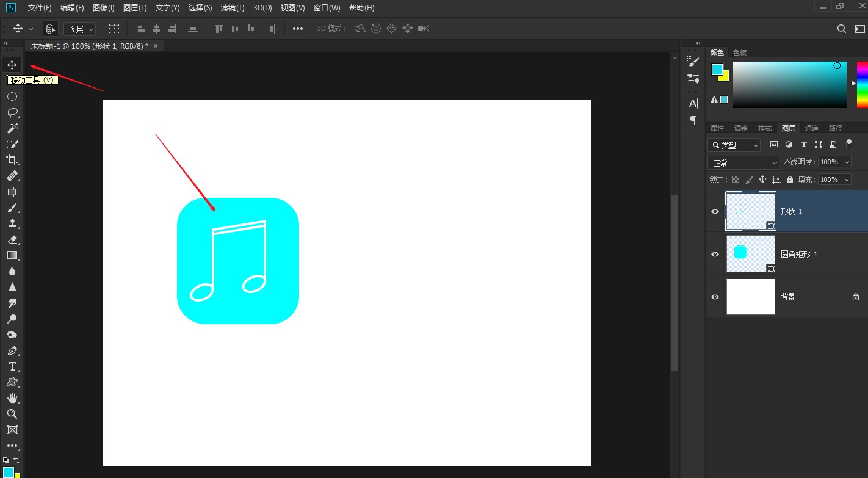Screen dimensions: 868x478
Task: Open the 滤镜(T) menu
Action: 232,8
